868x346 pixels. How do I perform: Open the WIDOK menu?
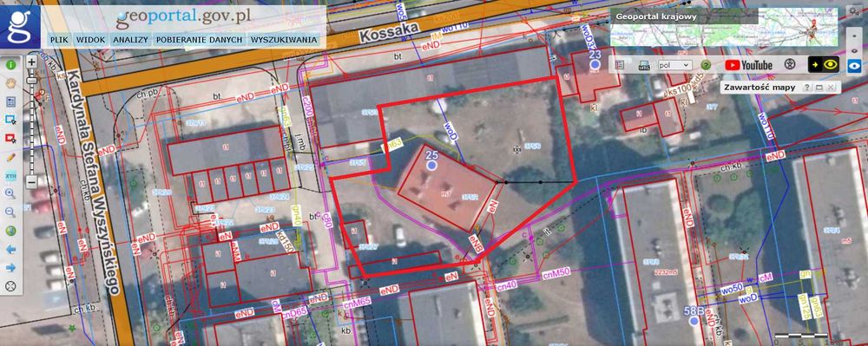tap(91, 40)
